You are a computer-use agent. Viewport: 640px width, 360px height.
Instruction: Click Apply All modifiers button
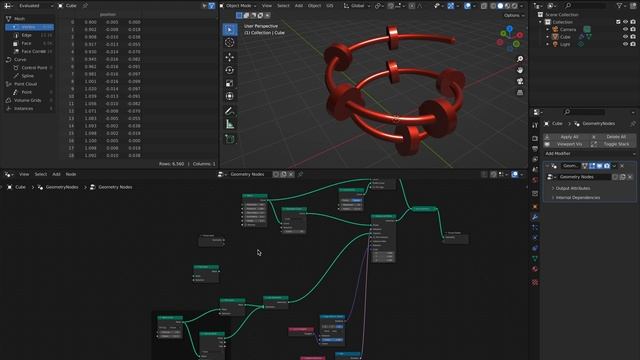pyautogui.click(x=567, y=137)
